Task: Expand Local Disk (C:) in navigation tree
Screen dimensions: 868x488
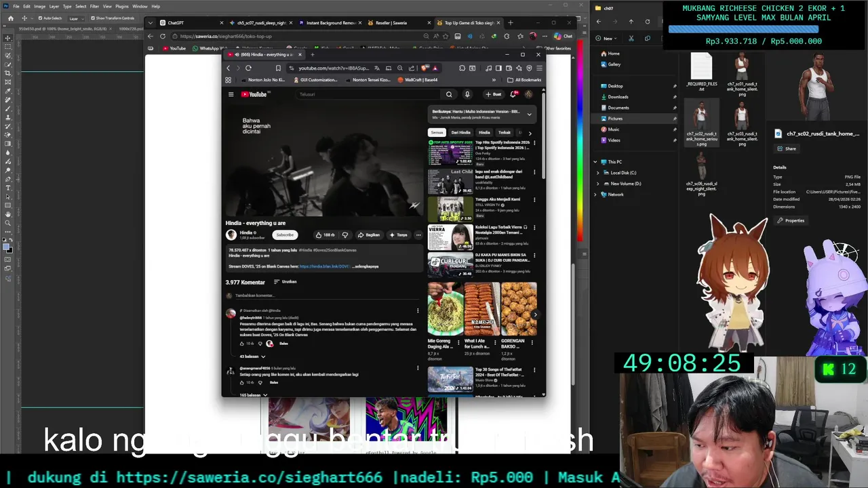Action: pos(598,173)
